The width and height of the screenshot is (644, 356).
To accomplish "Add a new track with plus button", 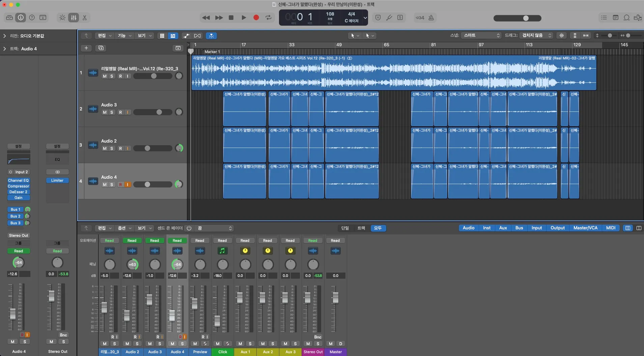I will pos(86,48).
